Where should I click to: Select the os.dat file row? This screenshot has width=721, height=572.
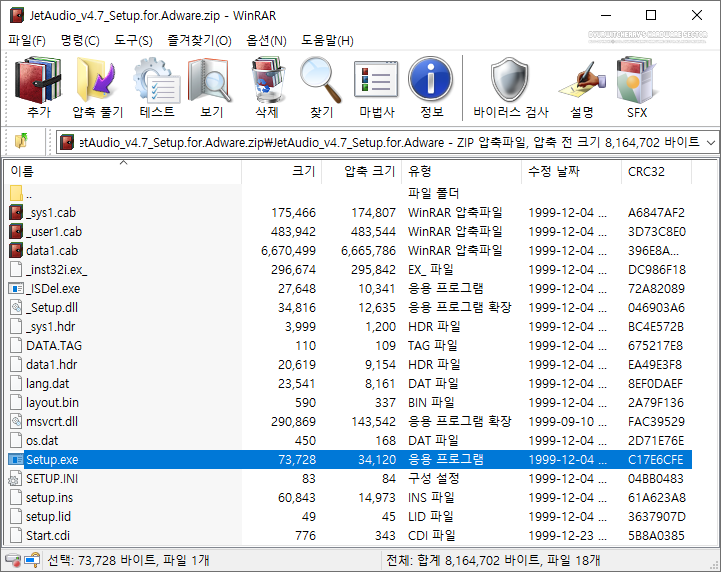pyautogui.click(x=348, y=440)
